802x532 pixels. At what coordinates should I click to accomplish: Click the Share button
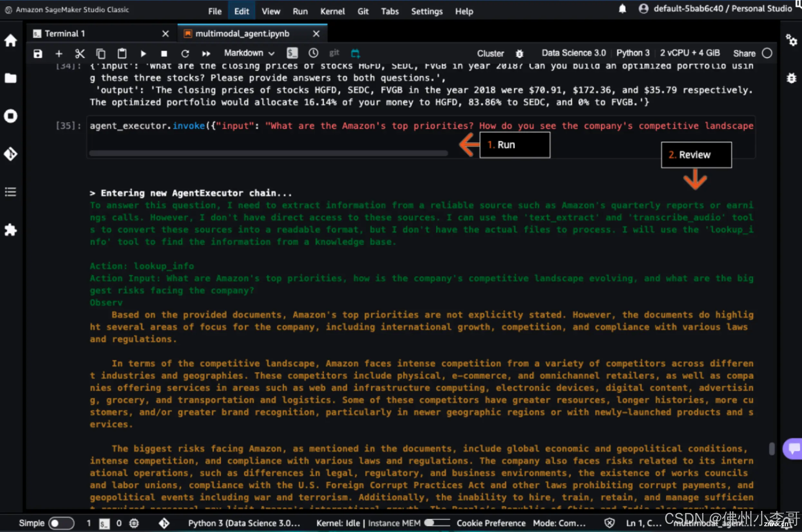[744, 53]
